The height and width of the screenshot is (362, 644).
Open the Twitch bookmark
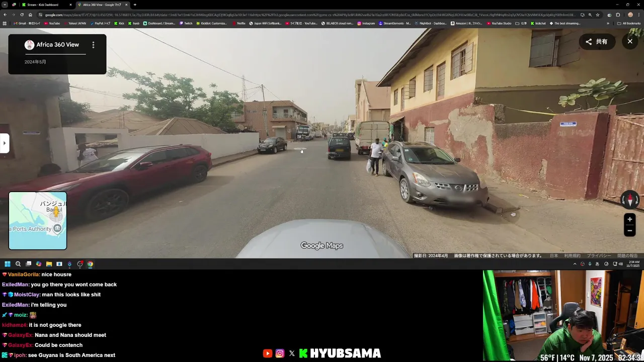[x=186, y=23]
